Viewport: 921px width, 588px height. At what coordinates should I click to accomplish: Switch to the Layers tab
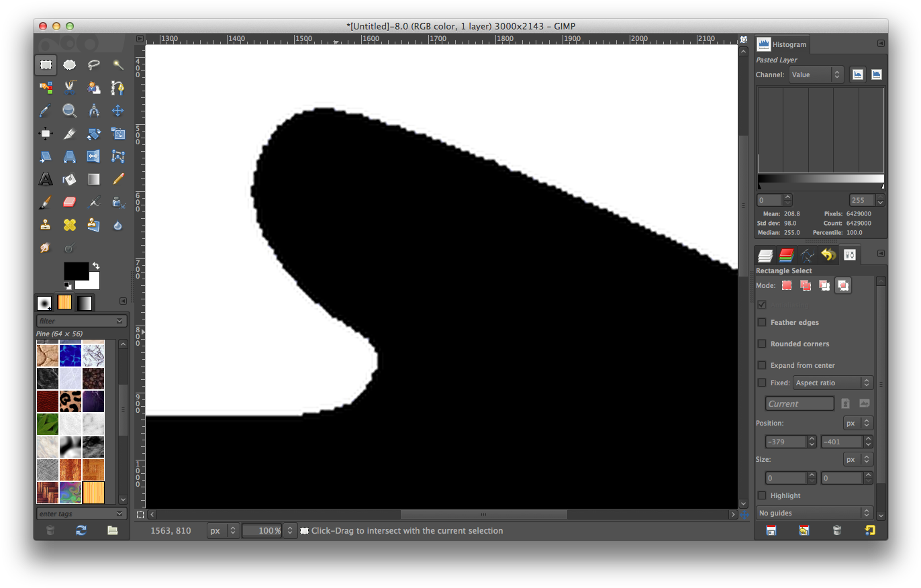coord(765,255)
